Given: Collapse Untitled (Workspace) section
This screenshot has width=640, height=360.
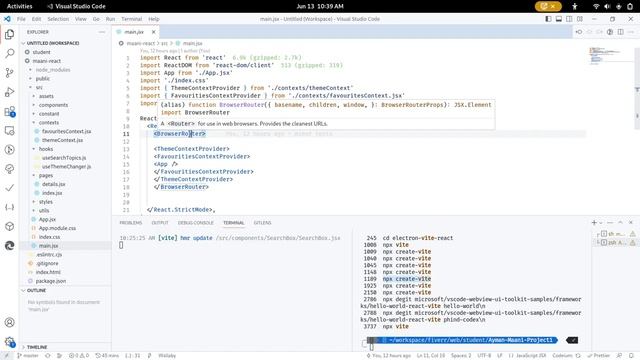Looking at the screenshot, I should [x=52, y=43].
